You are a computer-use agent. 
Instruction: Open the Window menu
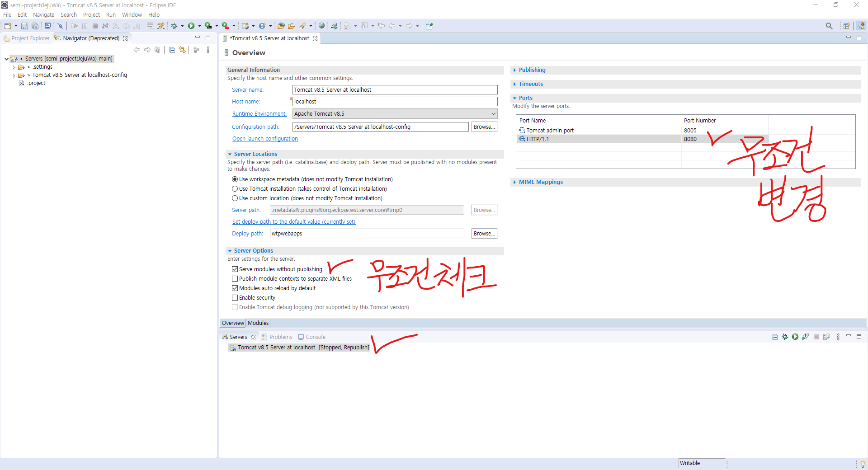click(x=132, y=15)
